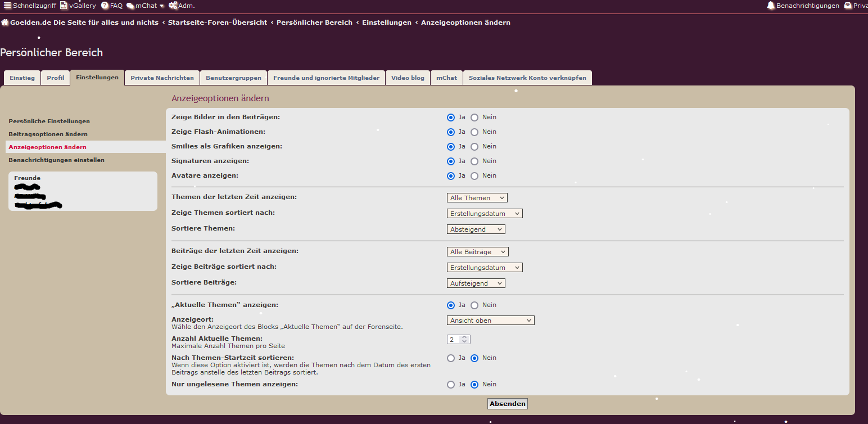Click the Absenden submit button
The height and width of the screenshot is (424, 868).
pyautogui.click(x=507, y=404)
